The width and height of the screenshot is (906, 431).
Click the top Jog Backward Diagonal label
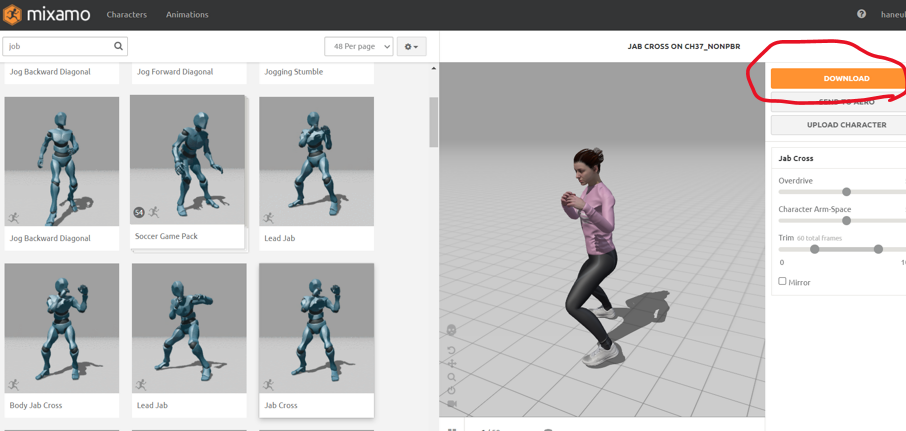pyautogui.click(x=50, y=72)
